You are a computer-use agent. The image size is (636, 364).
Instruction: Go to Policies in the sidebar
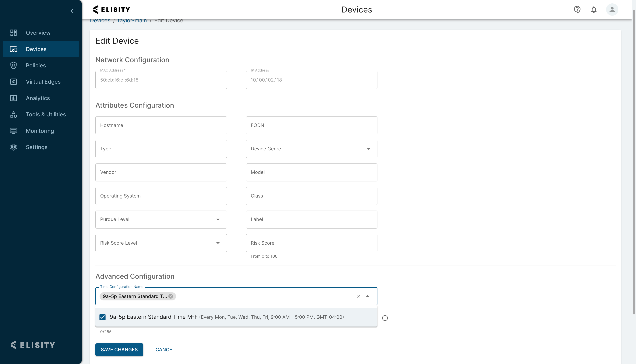point(36,65)
